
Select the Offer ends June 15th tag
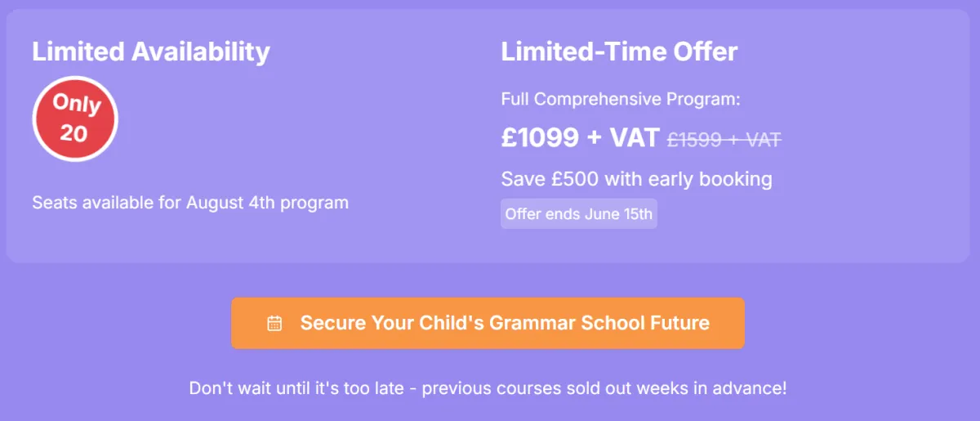pos(579,214)
